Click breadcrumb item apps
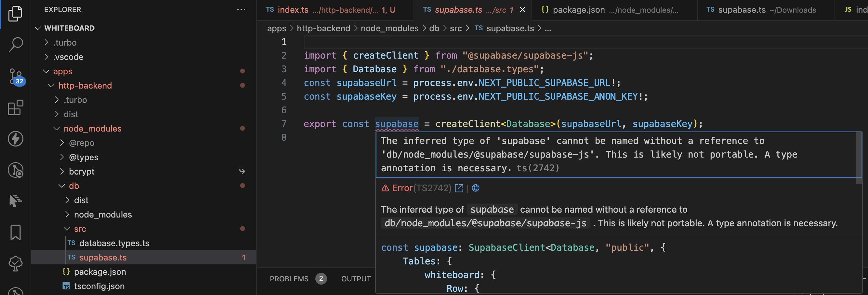This screenshot has width=868, height=295. (x=276, y=28)
